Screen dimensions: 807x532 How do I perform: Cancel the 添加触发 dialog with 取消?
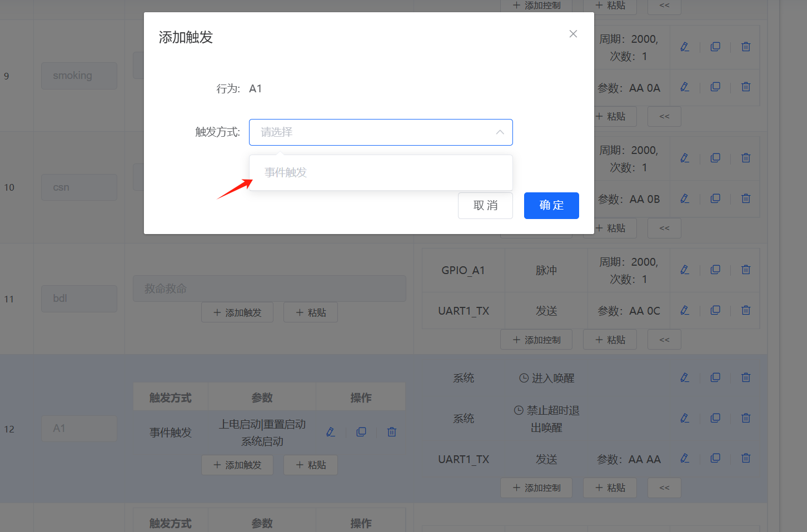[485, 206]
